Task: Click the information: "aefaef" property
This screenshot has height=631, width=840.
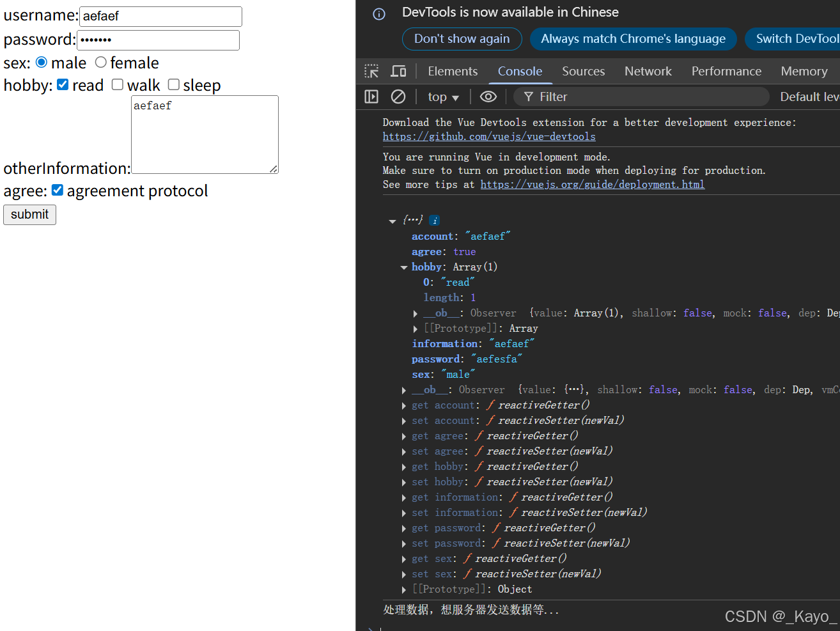Action: tap(473, 344)
